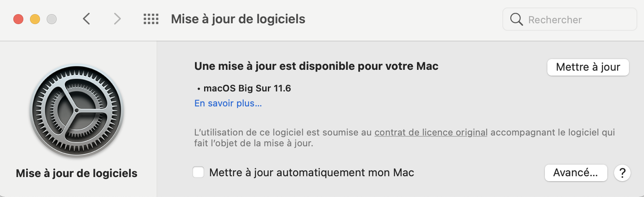Click the forward chevron arrow
644x197 pixels.
[x=117, y=19]
